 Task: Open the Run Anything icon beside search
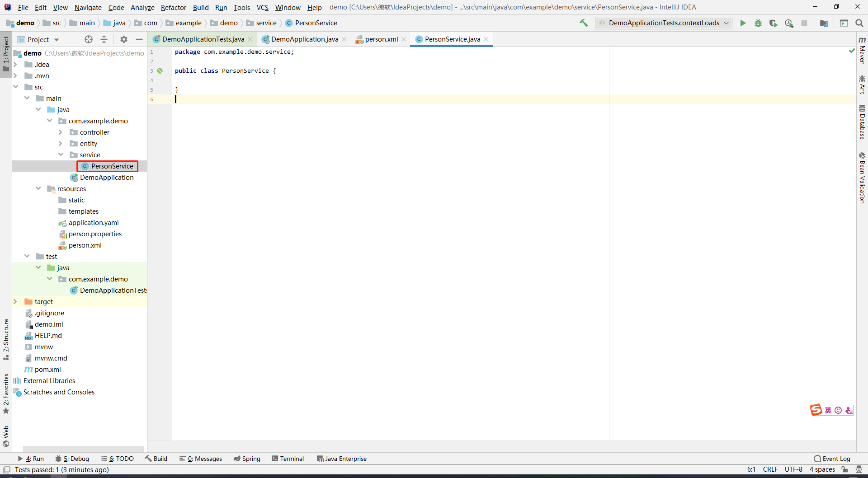pyautogui.click(x=844, y=23)
